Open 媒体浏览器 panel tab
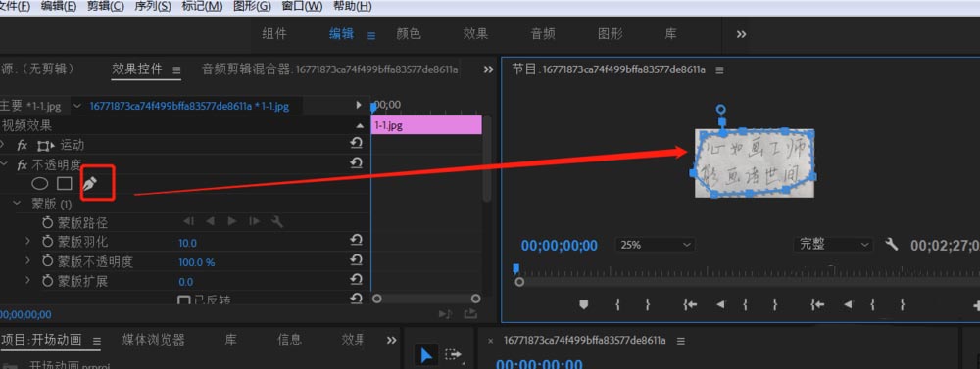Image resolution: width=980 pixels, height=369 pixels. 153,340
